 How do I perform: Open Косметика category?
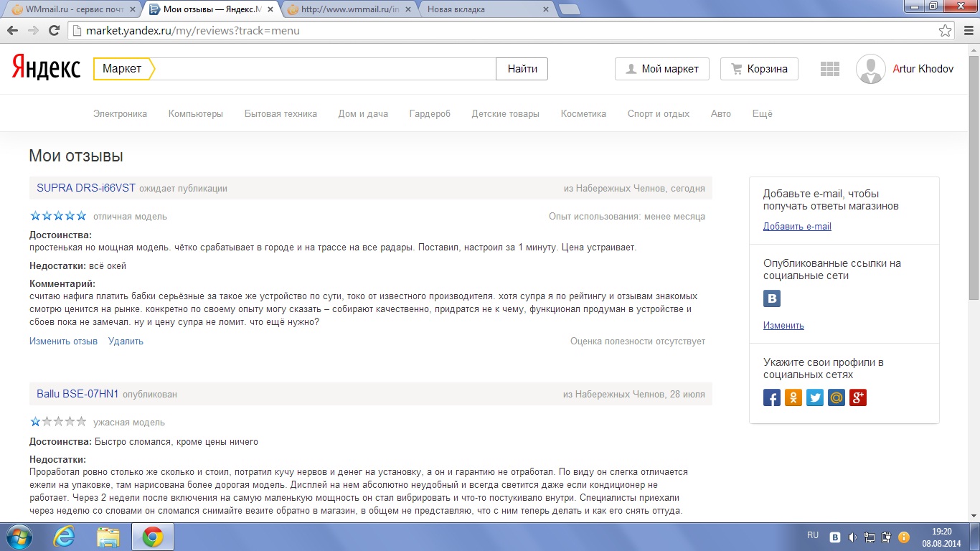[583, 113]
